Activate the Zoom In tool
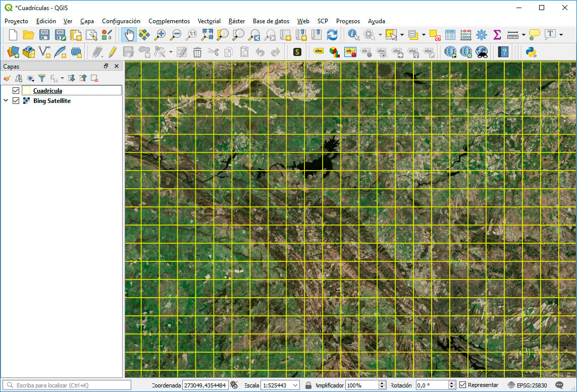The height and width of the screenshot is (392, 577). pos(161,35)
